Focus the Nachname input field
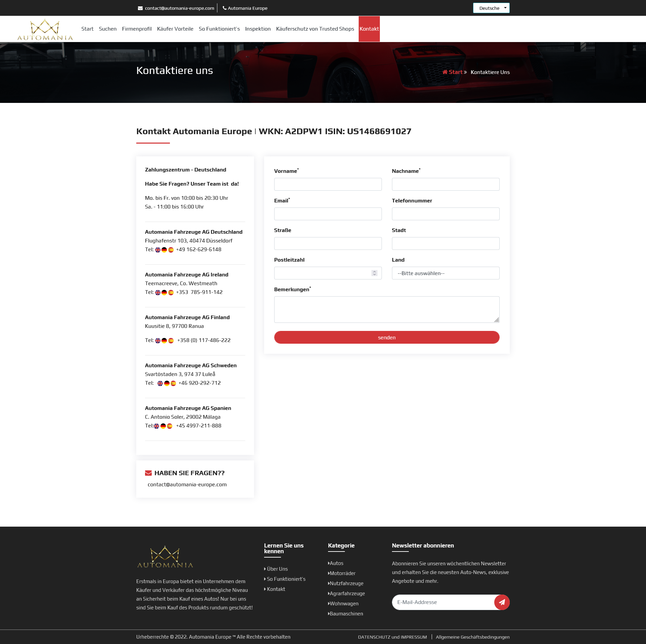This screenshot has width=646, height=644. pyautogui.click(x=446, y=184)
